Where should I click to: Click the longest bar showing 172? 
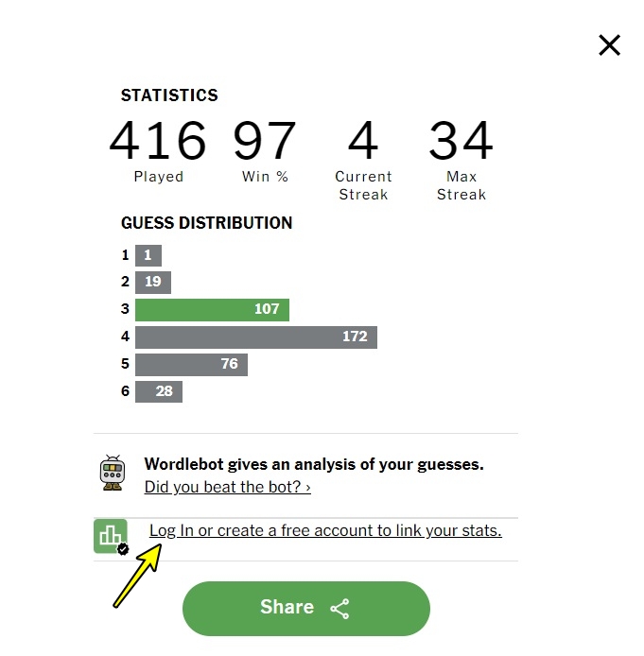click(255, 337)
